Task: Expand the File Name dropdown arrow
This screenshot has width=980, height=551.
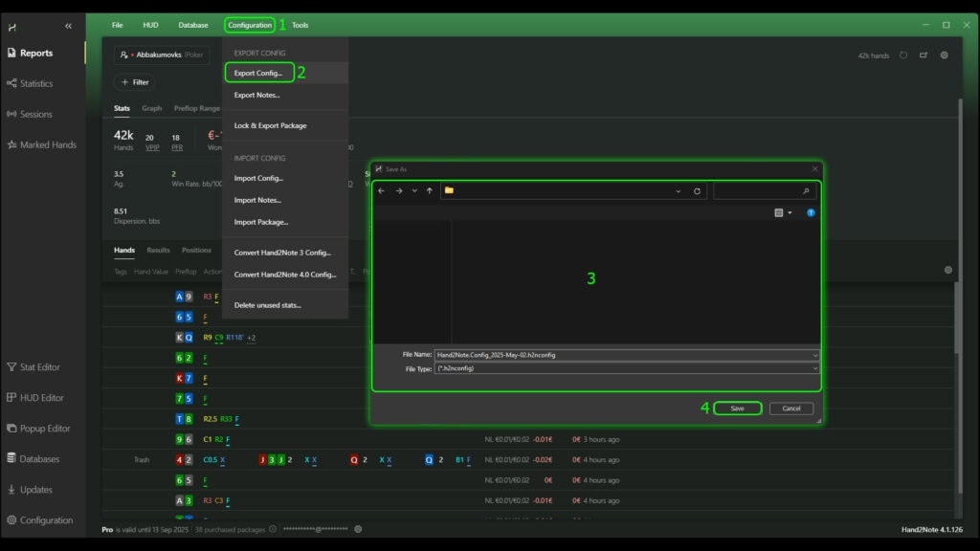Action: tap(814, 355)
